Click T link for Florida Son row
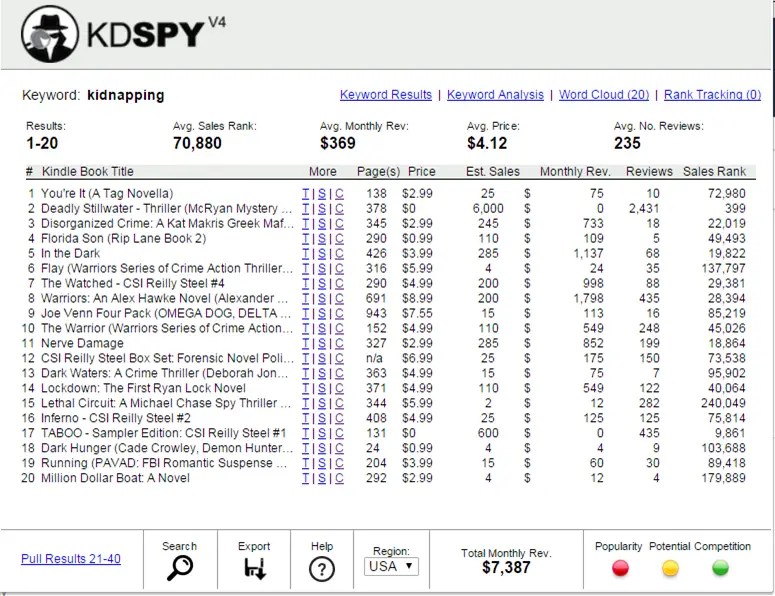 (x=305, y=239)
